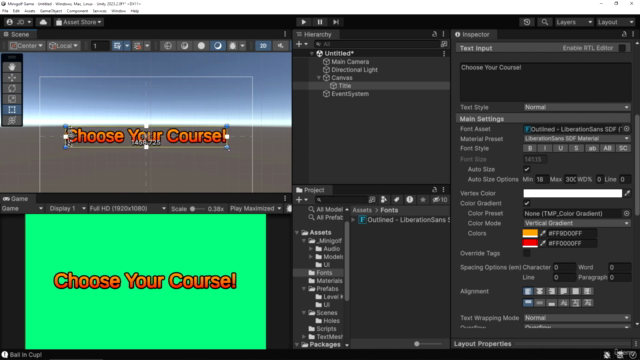The height and width of the screenshot is (360, 640).
Task: Open the Layout dropdown
Action: coord(616,22)
